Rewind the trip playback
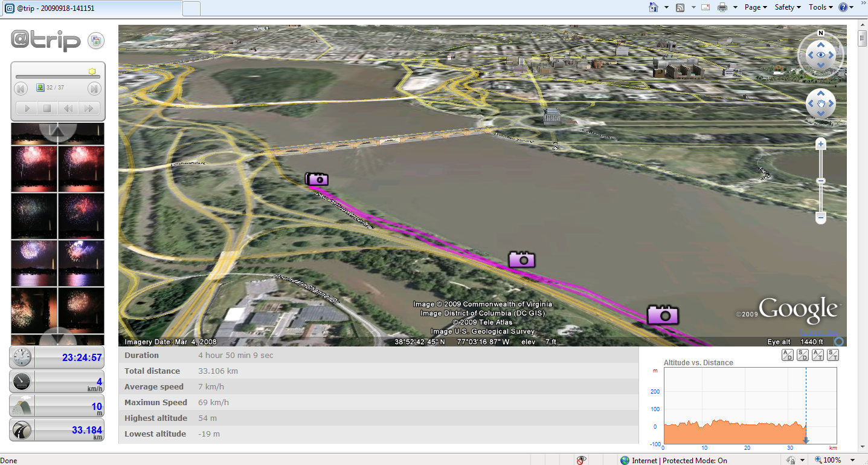Viewport: 868px width, 465px height. coord(68,109)
